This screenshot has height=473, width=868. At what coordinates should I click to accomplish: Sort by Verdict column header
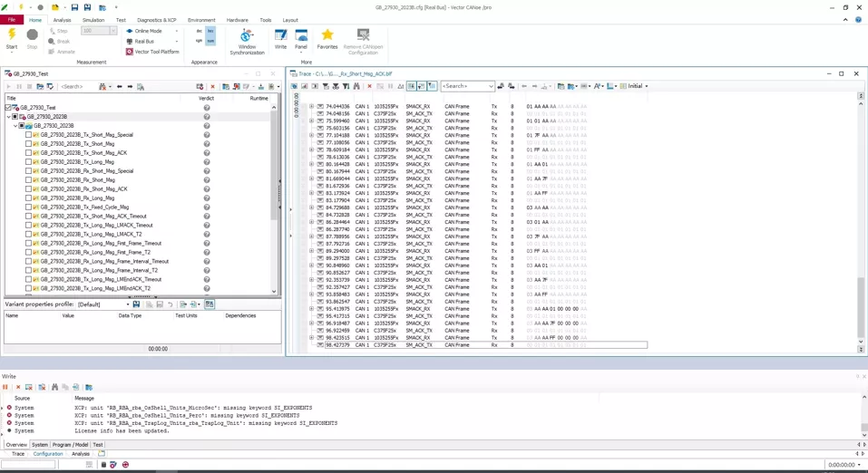[207, 98]
